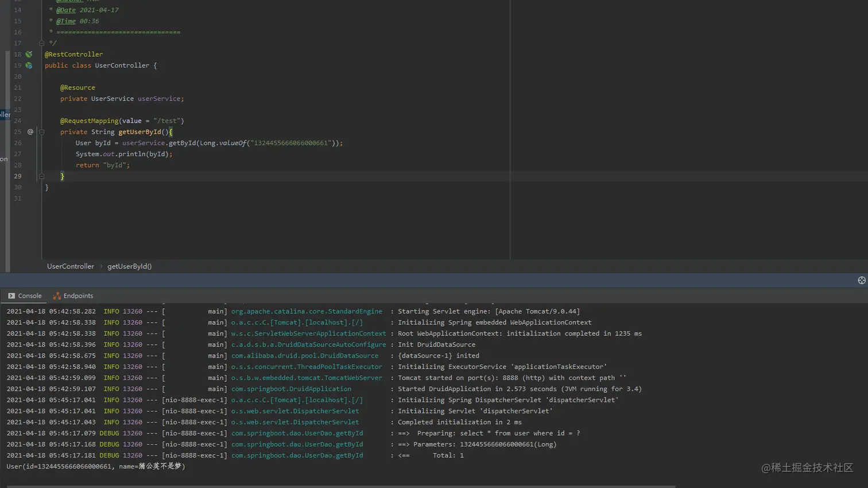Screen dimensions: 868x488
Task: Open run panel settings gear icon
Action: (862, 280)
